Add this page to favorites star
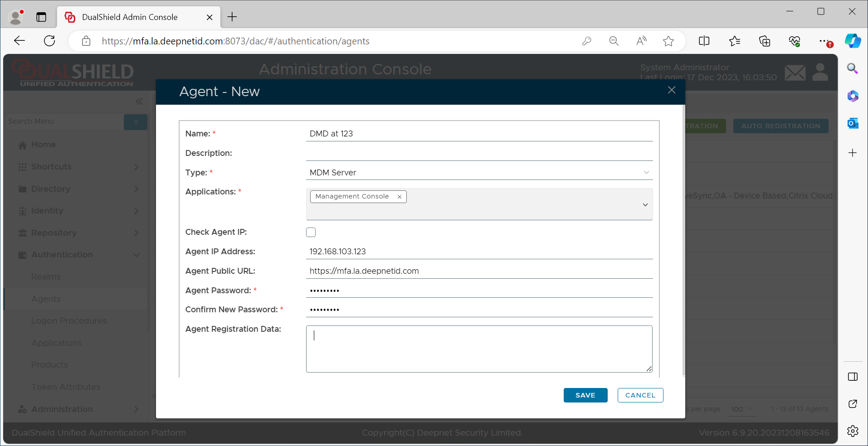The image size is (868, 446). pyautogui.click(x=668, y=41)
